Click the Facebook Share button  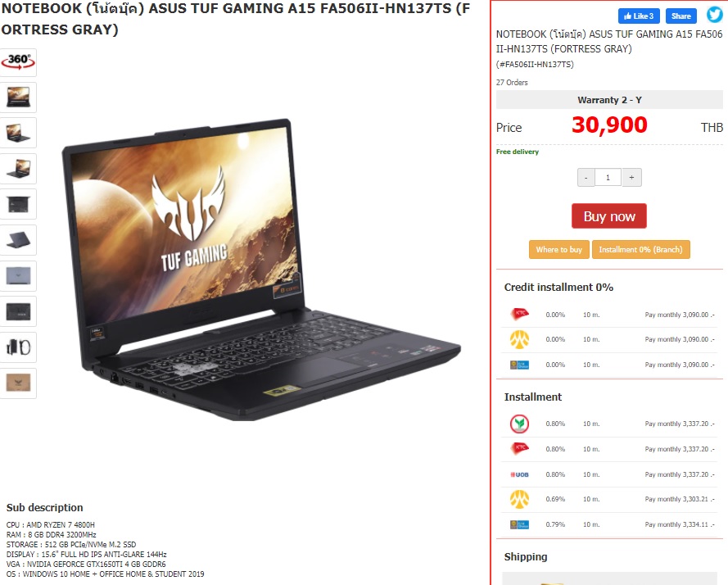(681, 16)
